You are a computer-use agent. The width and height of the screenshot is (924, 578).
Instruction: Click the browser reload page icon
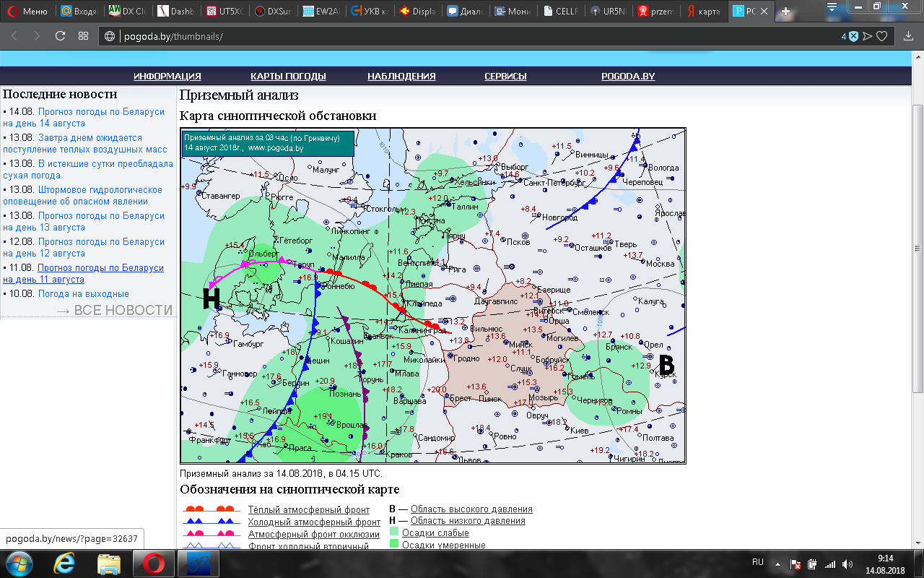[60, 36]
